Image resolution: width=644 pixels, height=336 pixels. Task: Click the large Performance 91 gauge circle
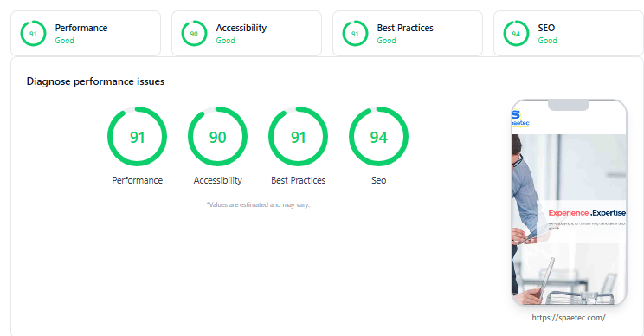tap(137, 136)
